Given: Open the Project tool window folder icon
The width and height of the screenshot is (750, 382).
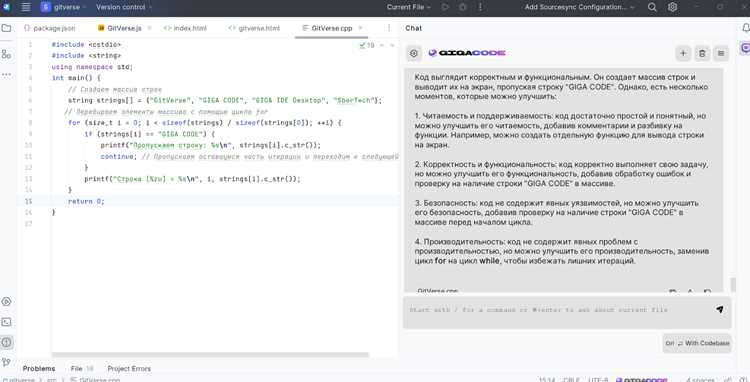Looking at the screenshot, I should (6, 28).
